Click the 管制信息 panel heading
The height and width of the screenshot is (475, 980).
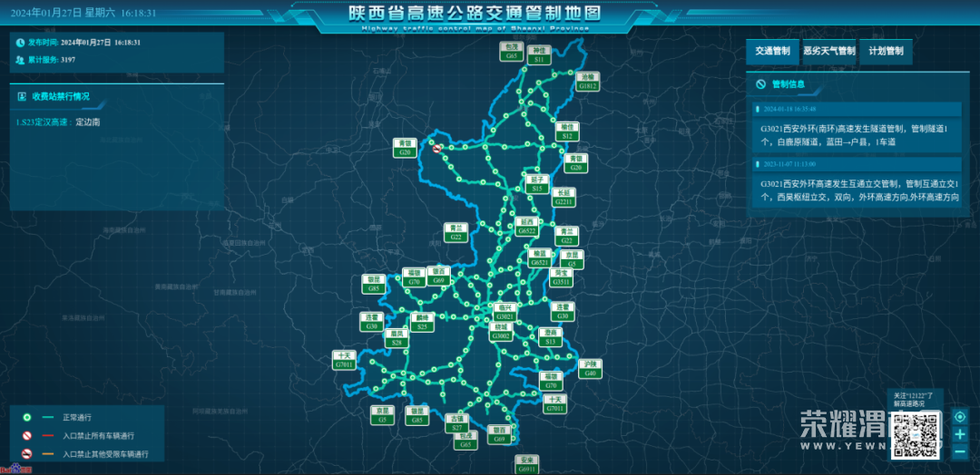789,83
